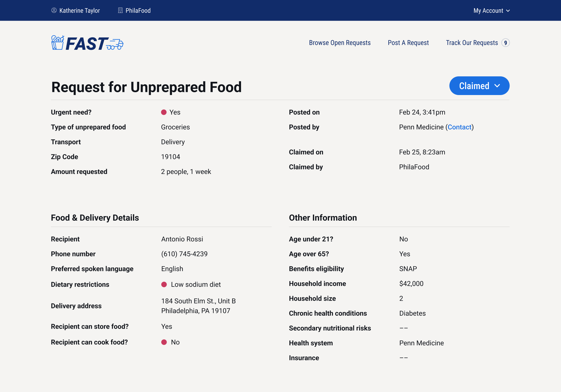This screenshot has height=392, width=561.
Task: Click PhilaFood label in the navigation bar
Action: 138,10
